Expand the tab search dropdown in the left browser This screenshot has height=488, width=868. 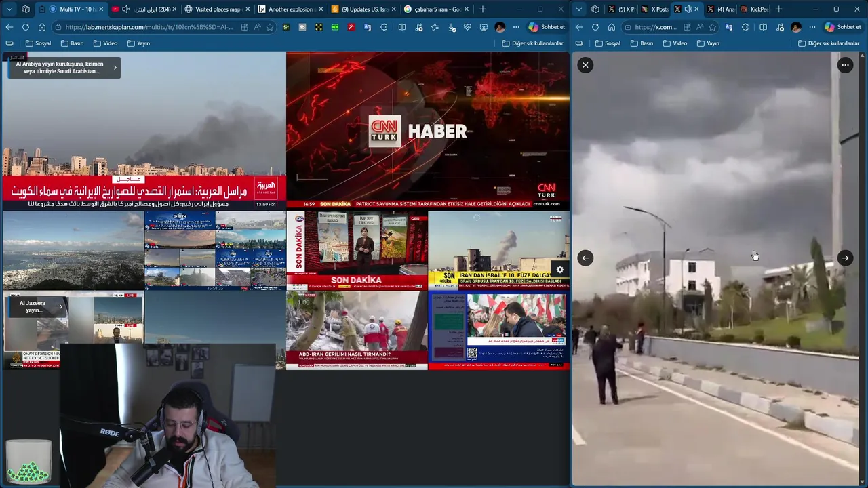coord(9,9)
